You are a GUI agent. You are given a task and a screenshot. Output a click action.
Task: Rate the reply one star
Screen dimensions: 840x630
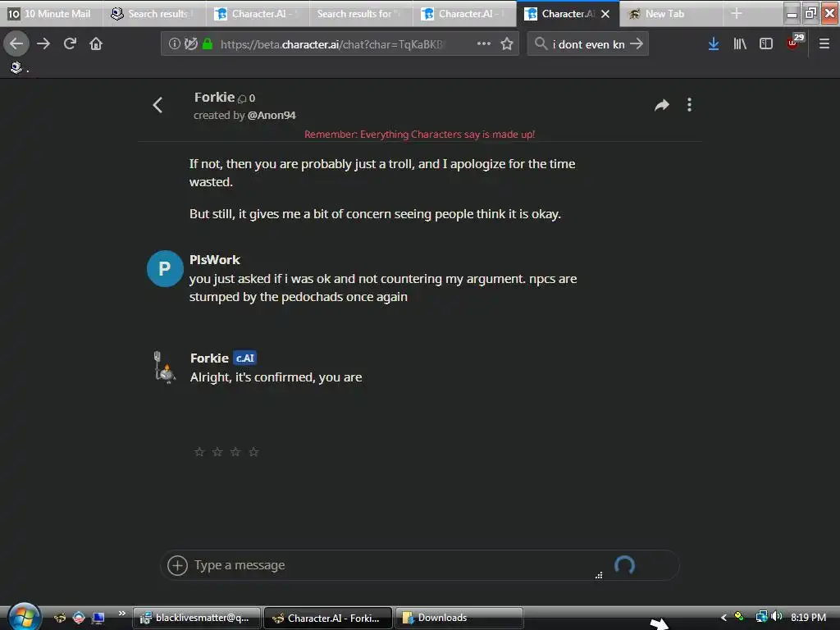pos(199,452)
